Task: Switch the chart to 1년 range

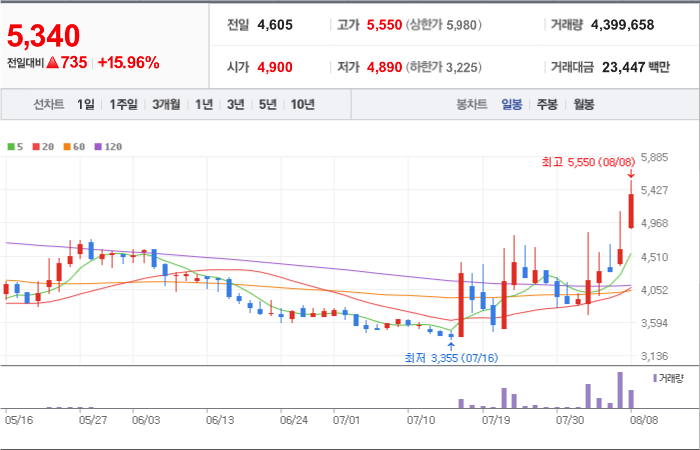Action: [x=204, y=104]
